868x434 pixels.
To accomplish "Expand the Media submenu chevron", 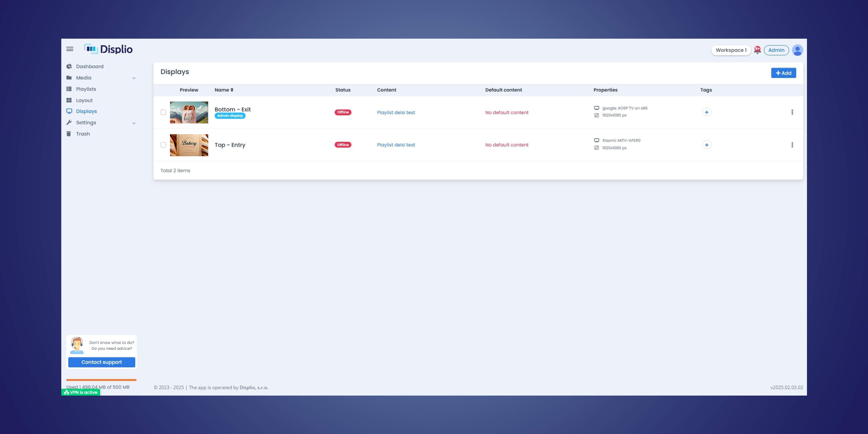I will (134, 78).
